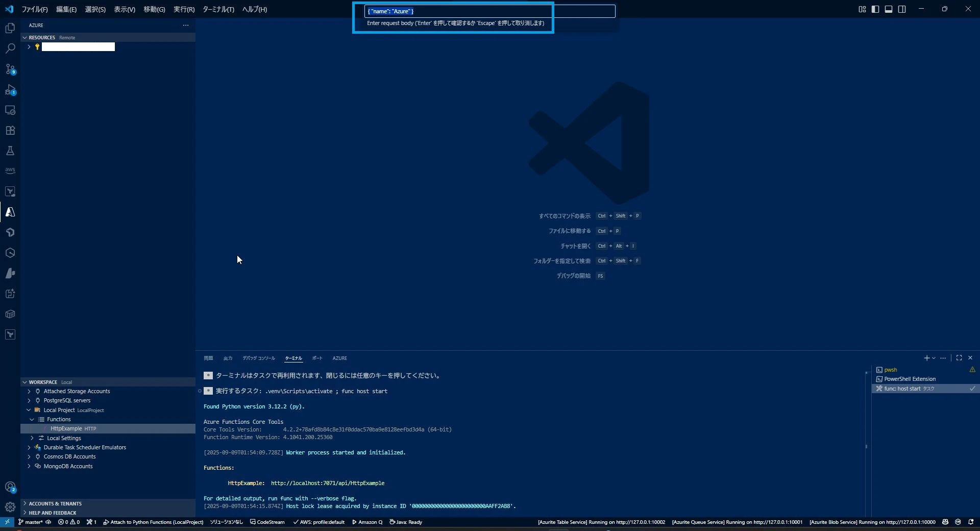Click the master branch status item
The image size is (980, 531).
31,522
